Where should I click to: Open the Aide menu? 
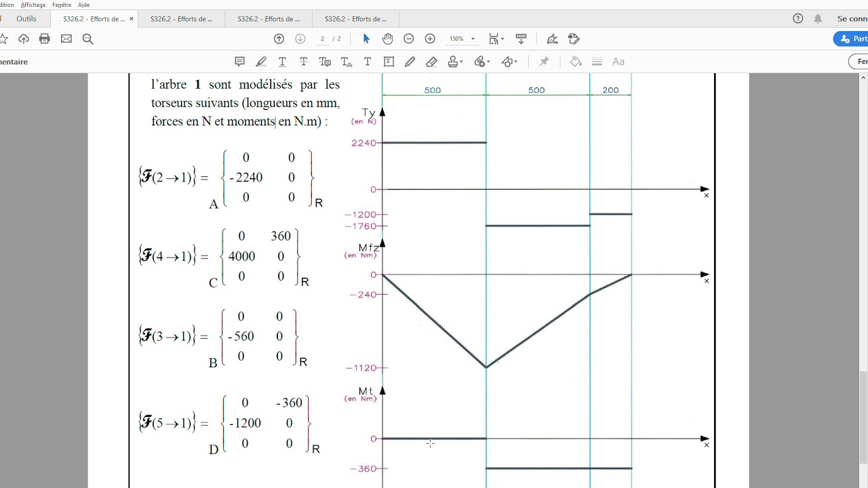click(x=83, y=5)
